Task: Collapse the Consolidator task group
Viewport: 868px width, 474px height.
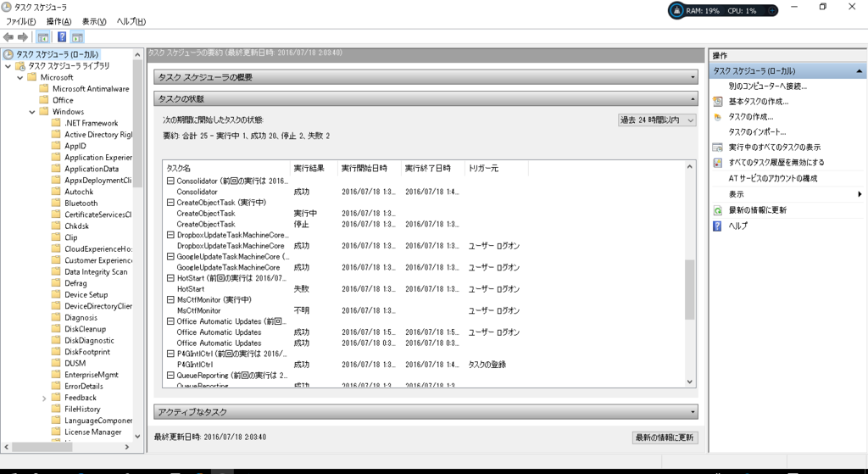Action: pyautogui.click(x=171, y=181)
